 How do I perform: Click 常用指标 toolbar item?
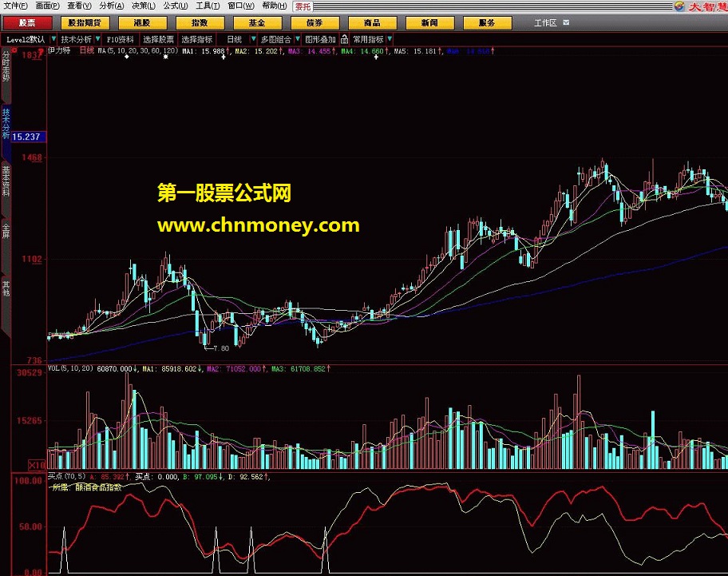pyautogui.click(x=369, y=39)
